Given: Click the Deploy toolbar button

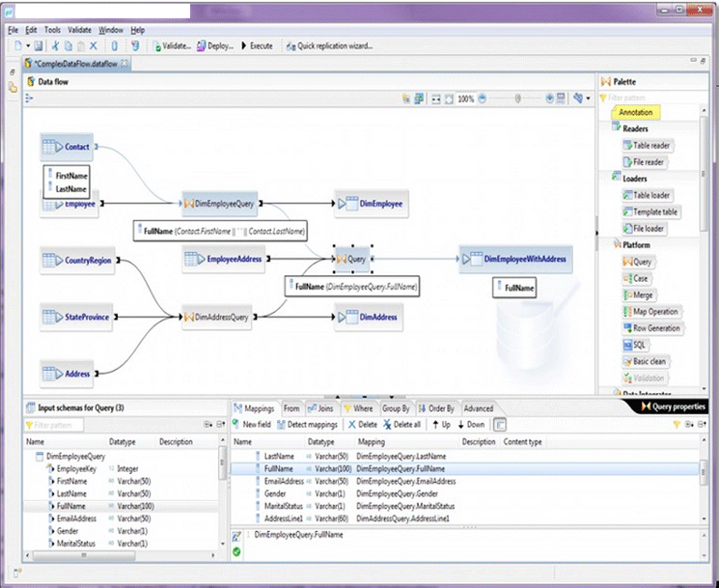Looking at the screenshot, I should (x=215, y=46).
